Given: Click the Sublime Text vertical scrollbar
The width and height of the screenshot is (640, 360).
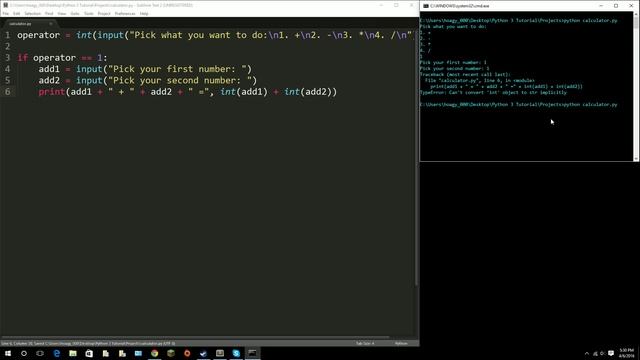Looking at the screenshot, I should [416, 158].
